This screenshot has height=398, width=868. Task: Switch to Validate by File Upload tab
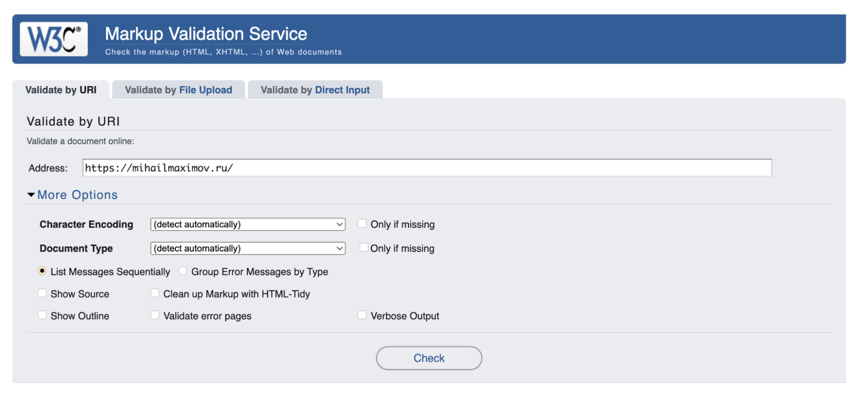(178, 90)
